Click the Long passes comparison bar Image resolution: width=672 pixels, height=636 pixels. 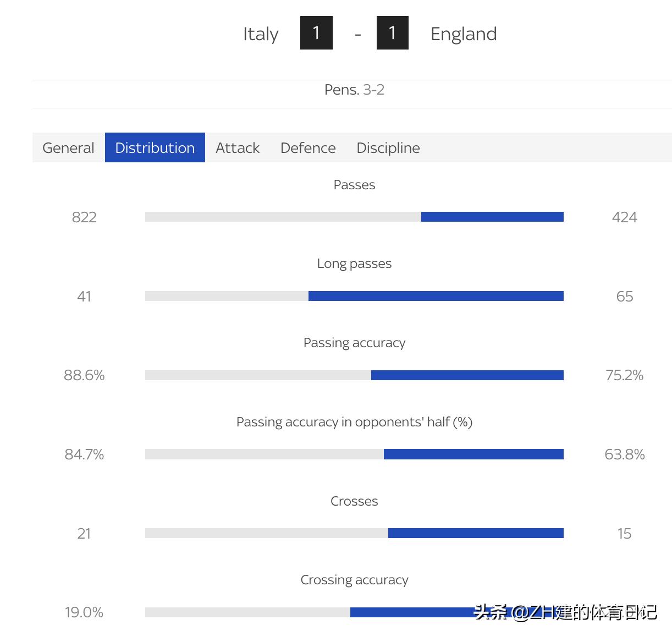pos(354,296)
